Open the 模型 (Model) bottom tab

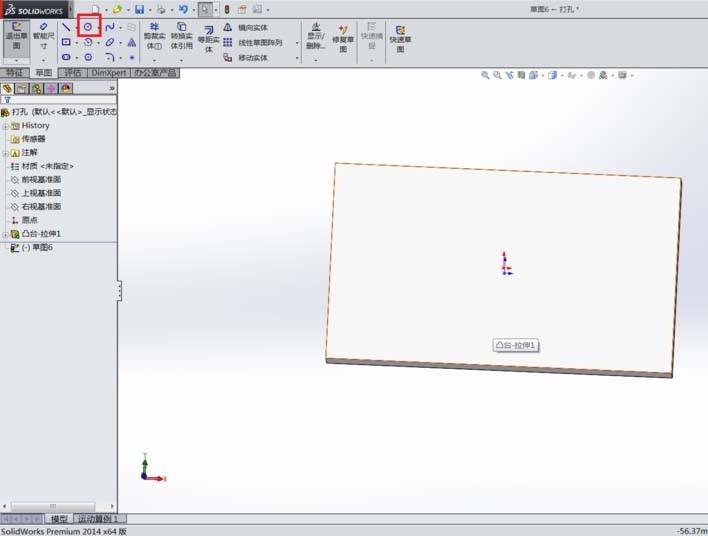[59, 519]
